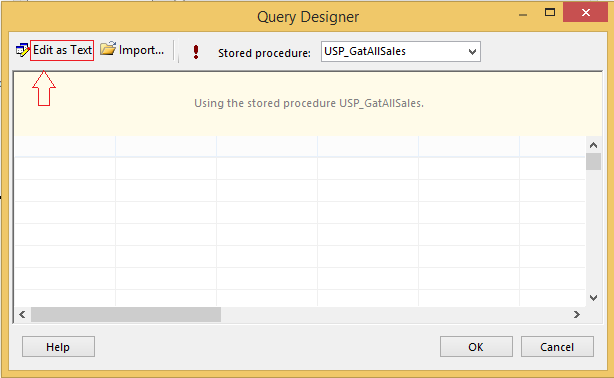Open the Stored procedure dropdown
This screenshot has height=378, width=614.
[401, 51]
